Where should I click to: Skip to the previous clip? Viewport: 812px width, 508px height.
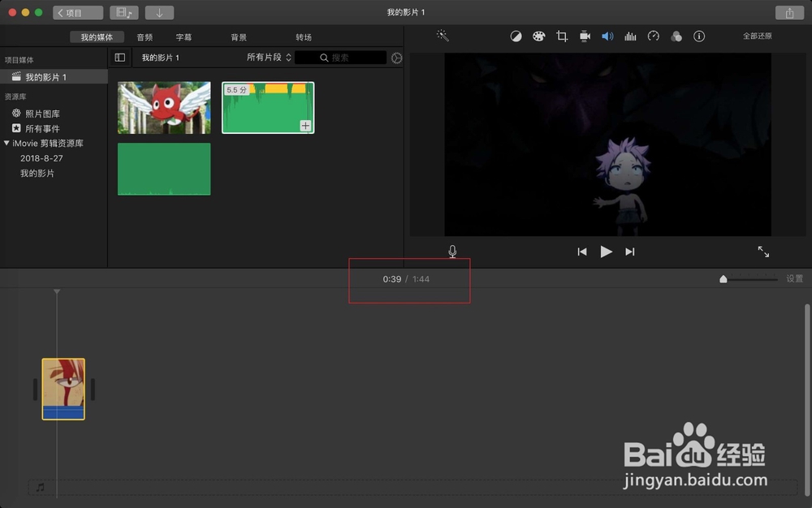[582, 252]
